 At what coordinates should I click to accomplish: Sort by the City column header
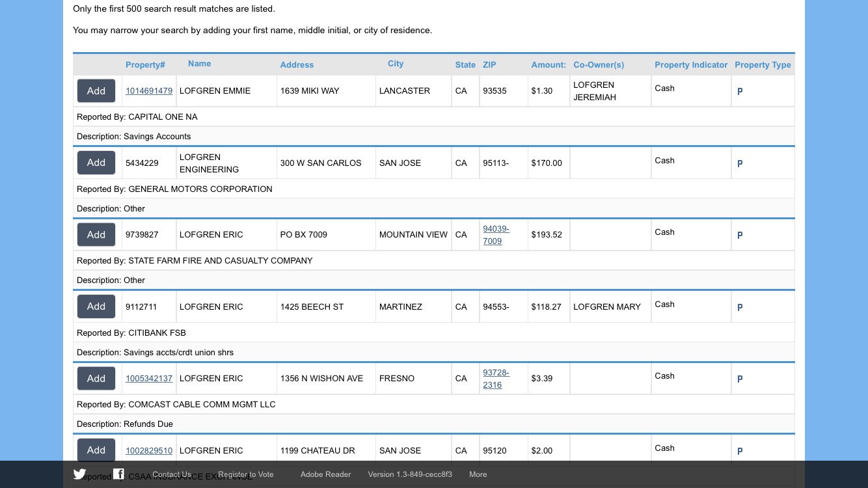396,64
